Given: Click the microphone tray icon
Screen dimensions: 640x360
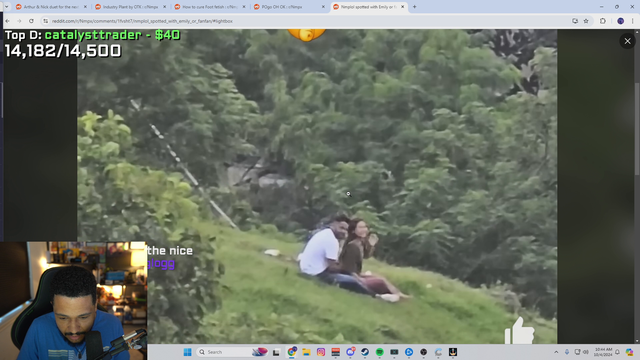Looking at the screenshot, I should pos(567,352).
